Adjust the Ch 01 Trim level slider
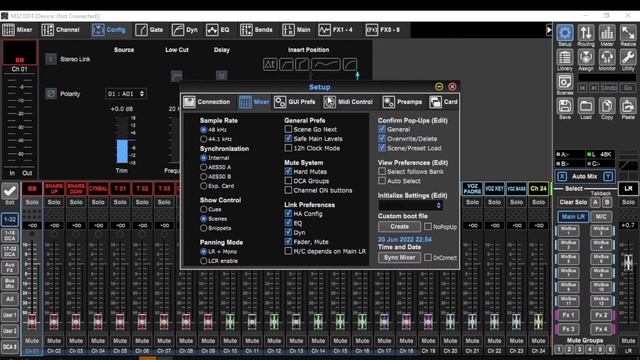Image resolution: width=640 pixels, height=360 pixels. (x=122, y=141)
